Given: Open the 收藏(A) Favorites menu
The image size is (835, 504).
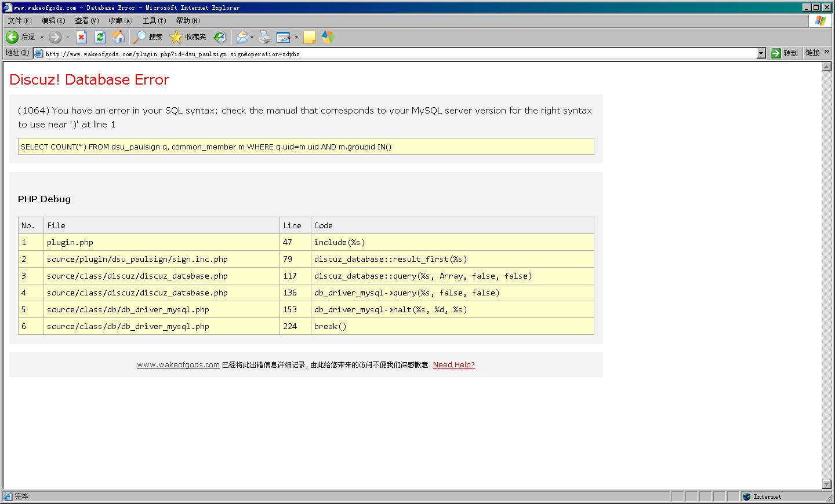Looking at the screenshot, I should tap(121, 21).
